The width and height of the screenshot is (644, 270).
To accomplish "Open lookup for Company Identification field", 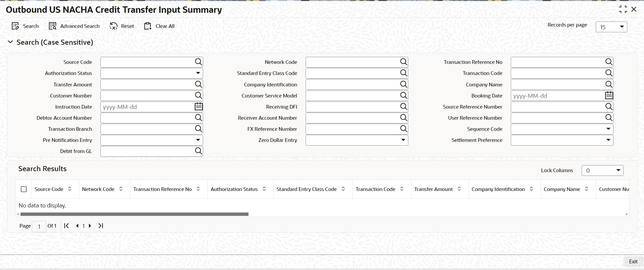I will click(x=404, y=84).
